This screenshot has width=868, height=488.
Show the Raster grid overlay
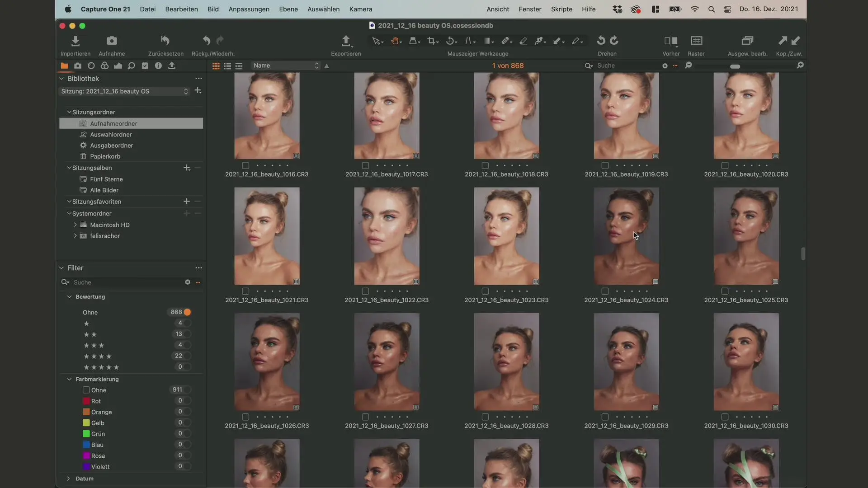tap(696, 41)
